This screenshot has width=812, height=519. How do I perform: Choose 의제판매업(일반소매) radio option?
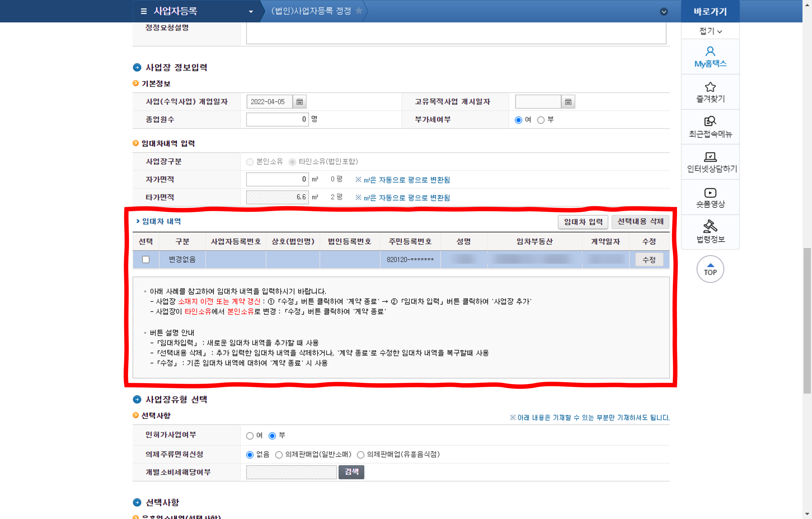click(279, 455)
